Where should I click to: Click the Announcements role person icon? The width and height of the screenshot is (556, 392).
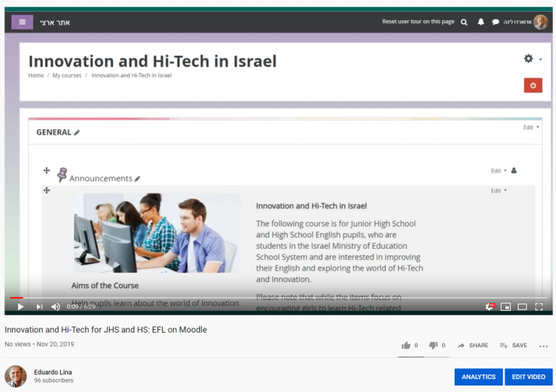[x=514, y=171]
